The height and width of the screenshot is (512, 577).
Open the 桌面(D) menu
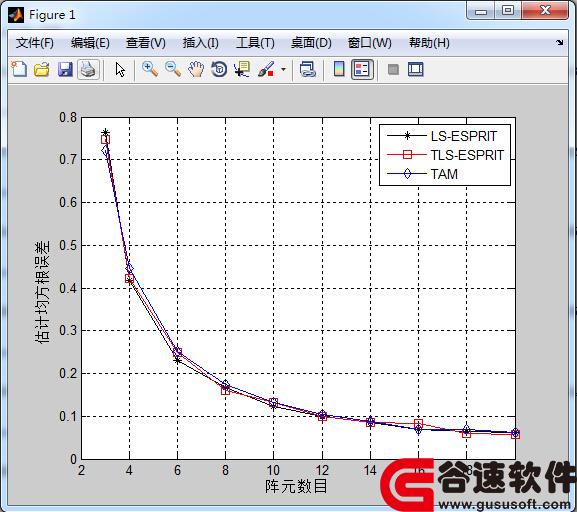pos(311,43)
